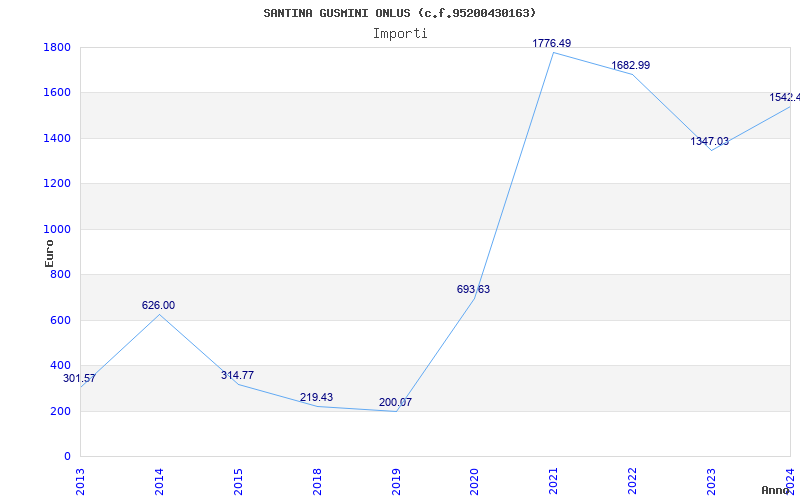Image resolution: width=800 pixels, height=500 pixels.
Task: Click the 1682.99 data label
Action: pyautogui.click(x=631, y=65)
